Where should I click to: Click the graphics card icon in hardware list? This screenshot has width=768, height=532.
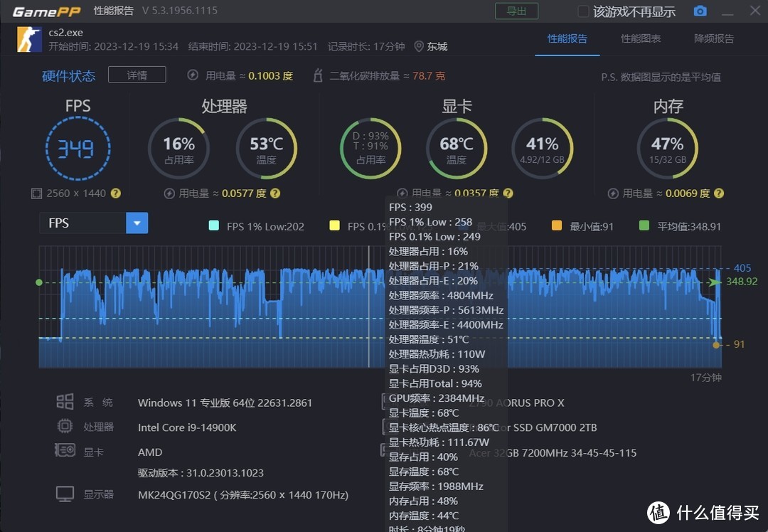coord(65,450)
